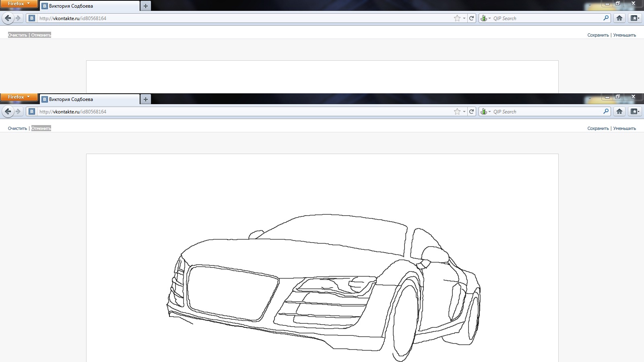Expand the URL history arrow beside lower bookmark star

coord(464,111)
